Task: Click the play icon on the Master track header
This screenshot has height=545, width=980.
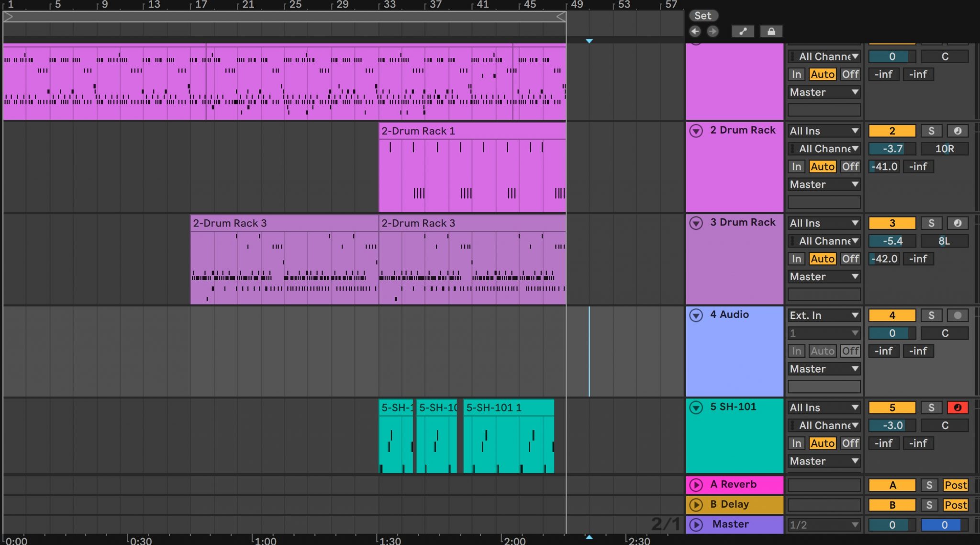Action: point(697,524)
